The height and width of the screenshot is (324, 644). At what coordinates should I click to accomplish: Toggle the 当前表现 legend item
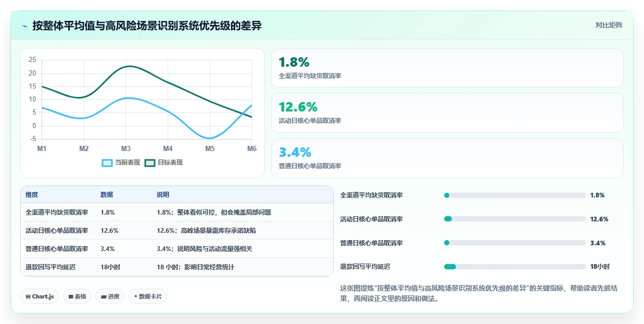click(x=121, y=163)
